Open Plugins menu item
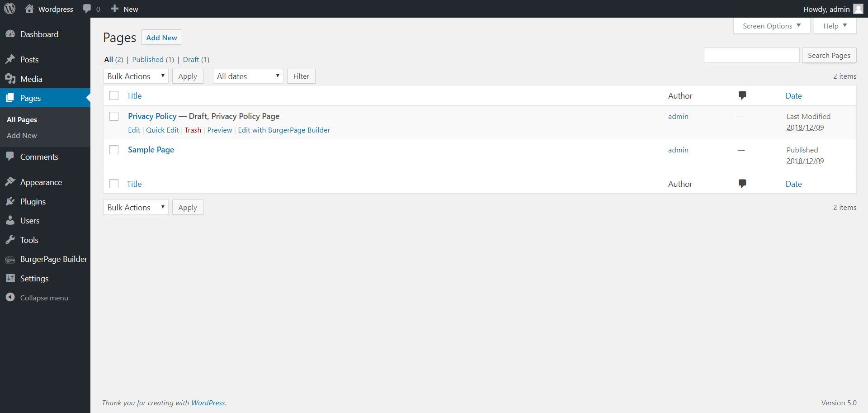 [x=33, y=201]
